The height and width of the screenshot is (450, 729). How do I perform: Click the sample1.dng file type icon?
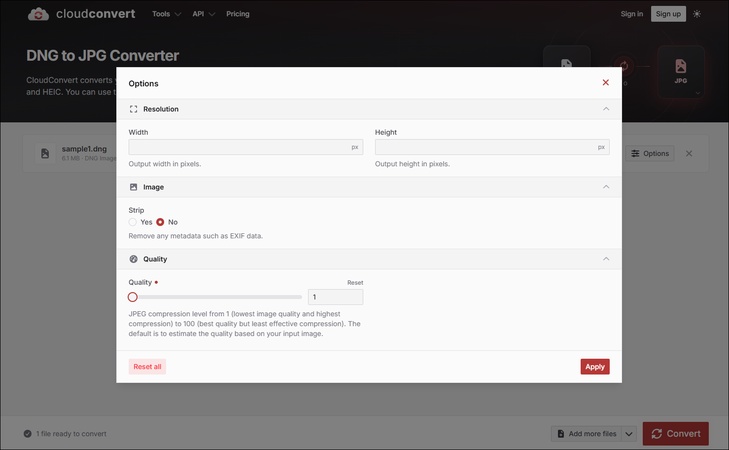click(x=45, y=153)
